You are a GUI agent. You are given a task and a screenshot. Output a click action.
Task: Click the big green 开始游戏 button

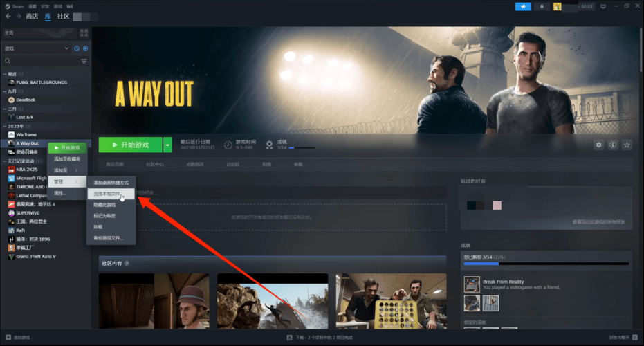pos(131,145)
